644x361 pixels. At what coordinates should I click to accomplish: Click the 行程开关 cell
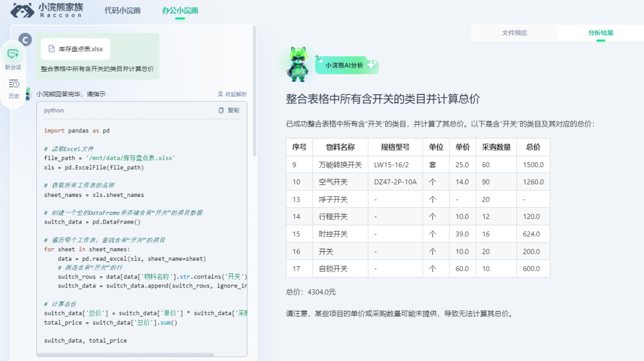[x=340, y=217]
